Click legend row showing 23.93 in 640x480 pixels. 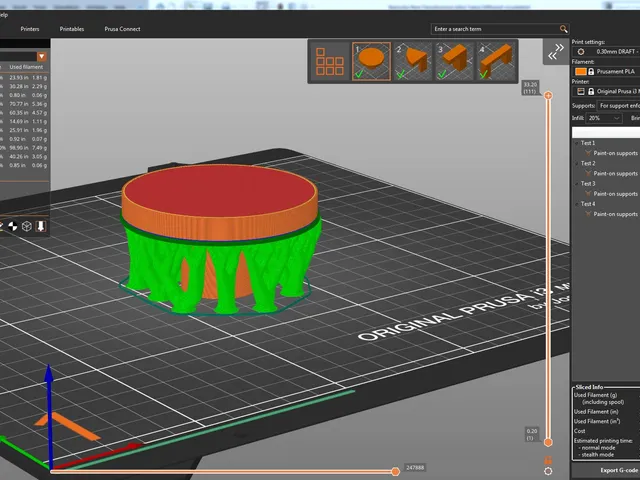pyautogui.click(x=24, y=78)
